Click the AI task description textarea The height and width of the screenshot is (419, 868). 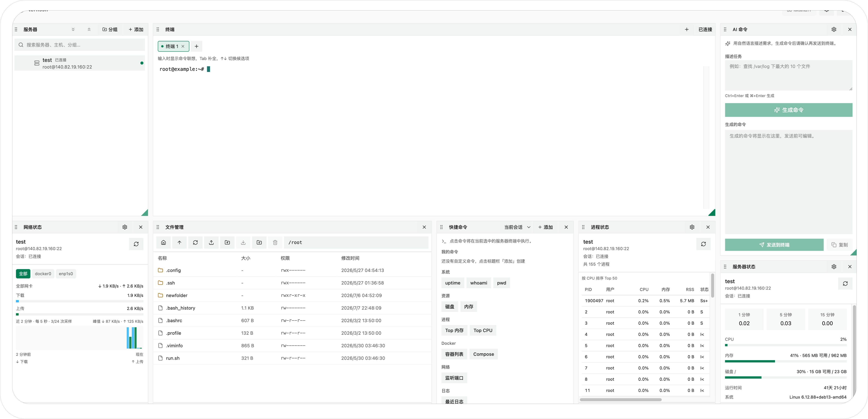tap(788, 75)
